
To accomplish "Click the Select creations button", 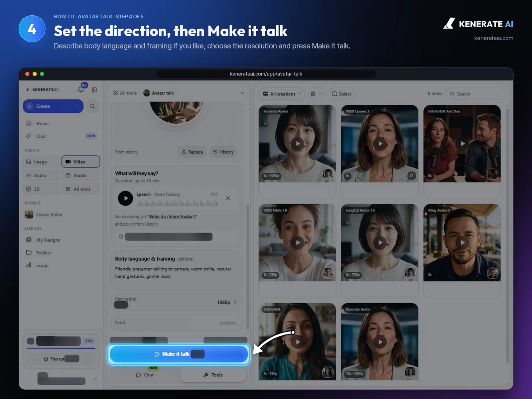I will pos(341,94).
